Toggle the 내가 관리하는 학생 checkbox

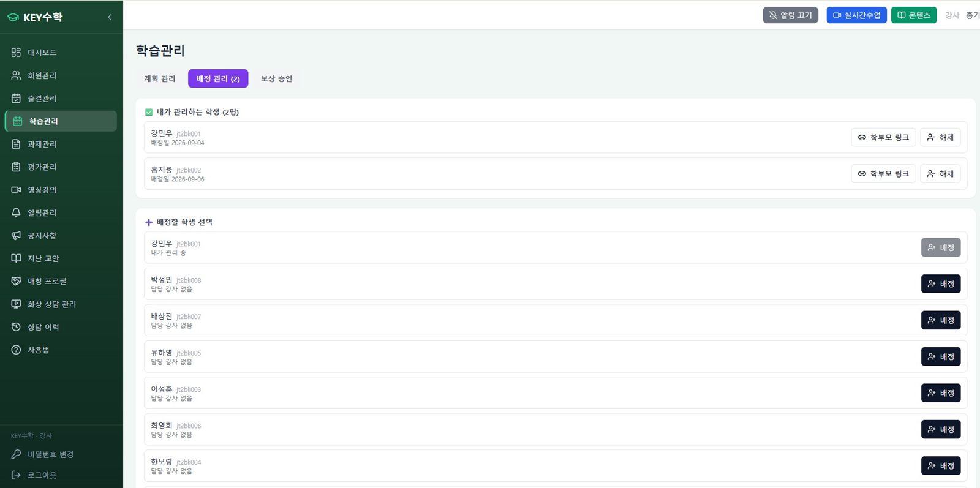click(149, 112)
